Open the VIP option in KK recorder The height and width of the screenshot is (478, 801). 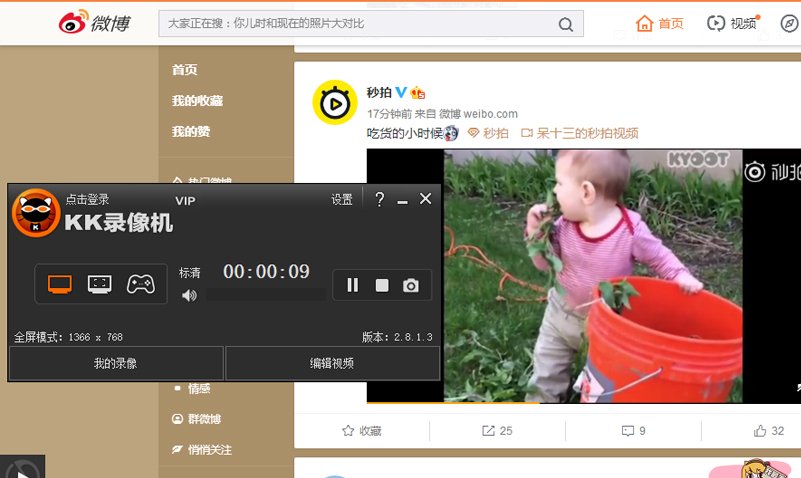point(185,201)
